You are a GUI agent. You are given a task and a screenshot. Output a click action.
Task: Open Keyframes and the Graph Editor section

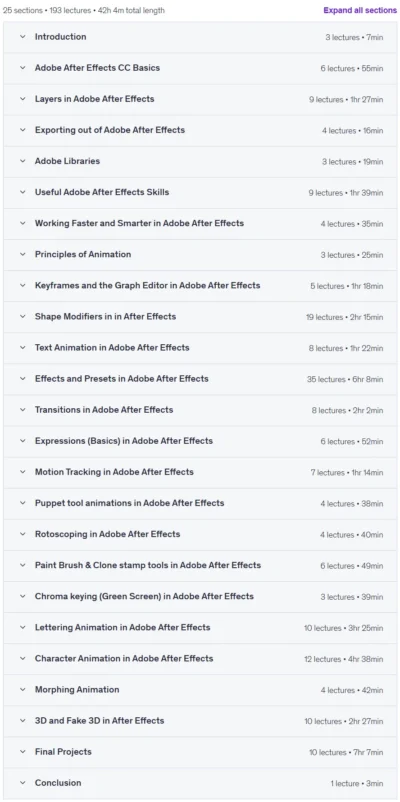[200, 285]
